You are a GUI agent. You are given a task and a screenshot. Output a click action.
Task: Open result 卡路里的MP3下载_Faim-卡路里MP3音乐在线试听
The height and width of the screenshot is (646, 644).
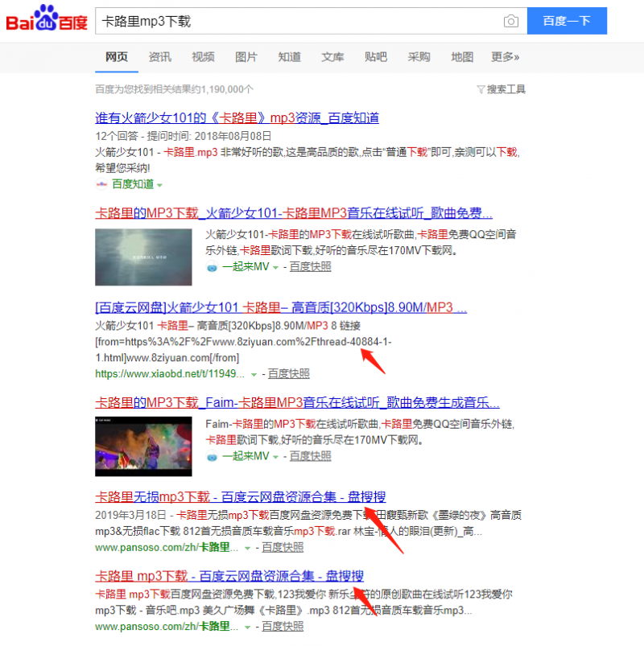click(x=297, y=402)
